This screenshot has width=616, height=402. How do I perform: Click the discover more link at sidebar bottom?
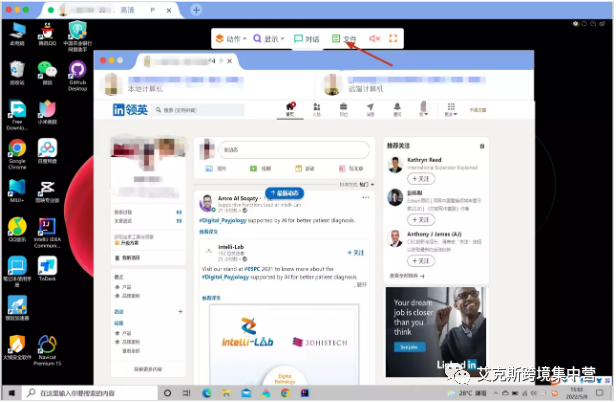point(148,369)
